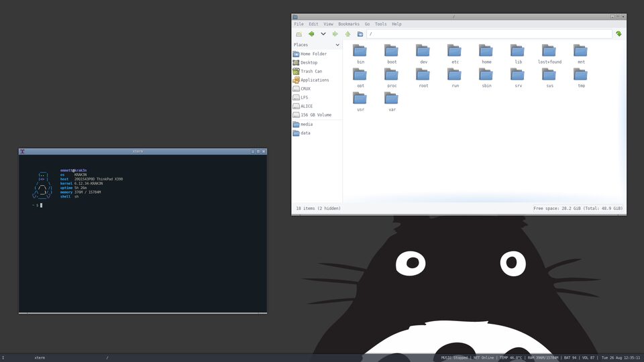Select the sbin folder icon
This screenshot has width=644, height=362.
click(x=486, y=74)
